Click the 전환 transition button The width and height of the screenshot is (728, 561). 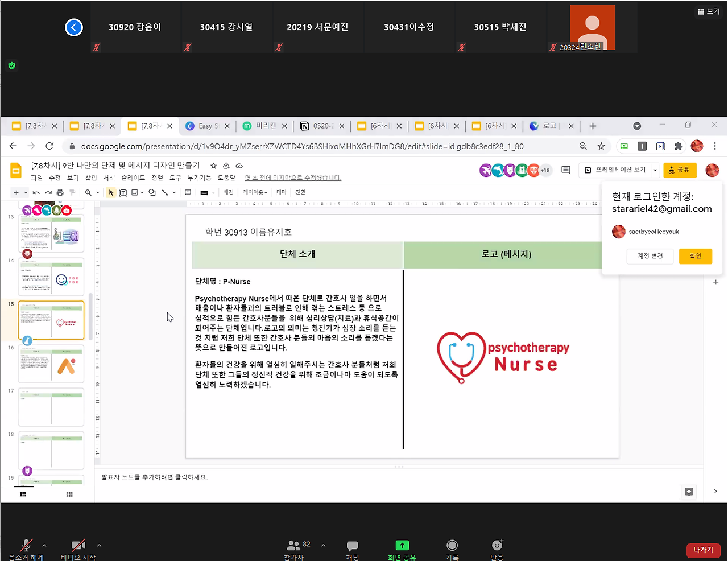pyautogui.click(x=301, y=192)
